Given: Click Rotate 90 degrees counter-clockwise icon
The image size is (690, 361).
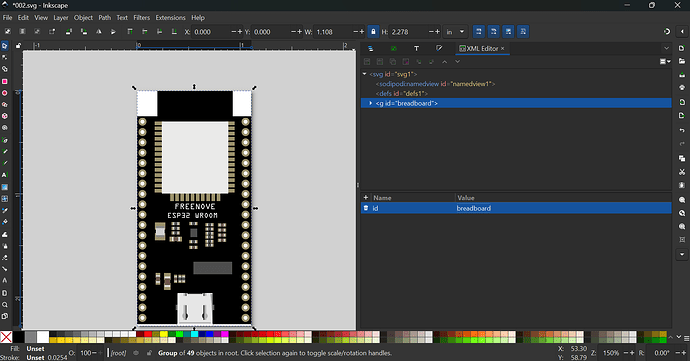Looking at the screenshot, I should (x=69, y=31).
